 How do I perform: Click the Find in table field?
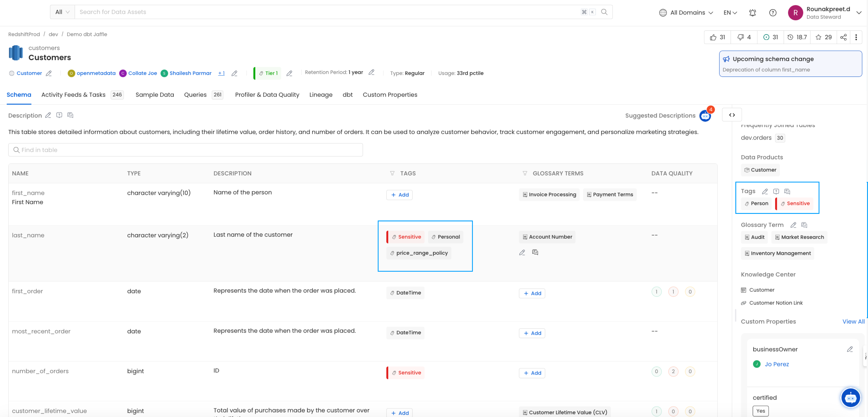pyautogui.click(x=185, y=150)
